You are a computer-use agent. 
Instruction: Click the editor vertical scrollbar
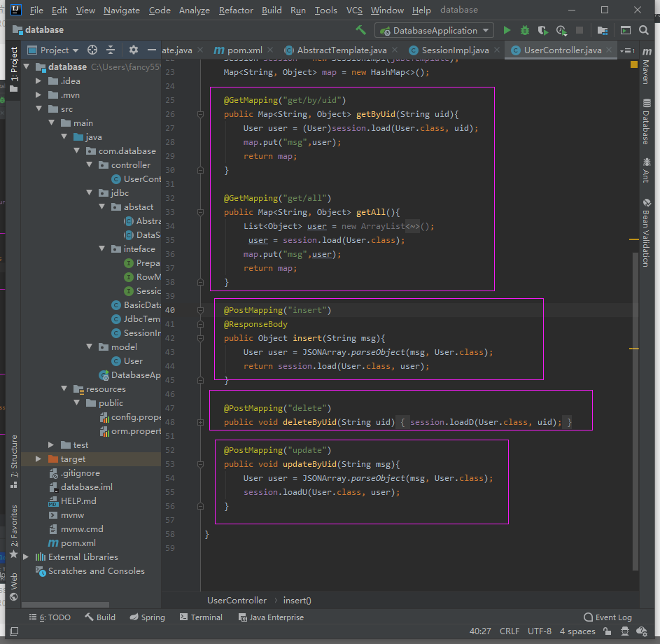[636, 411]
